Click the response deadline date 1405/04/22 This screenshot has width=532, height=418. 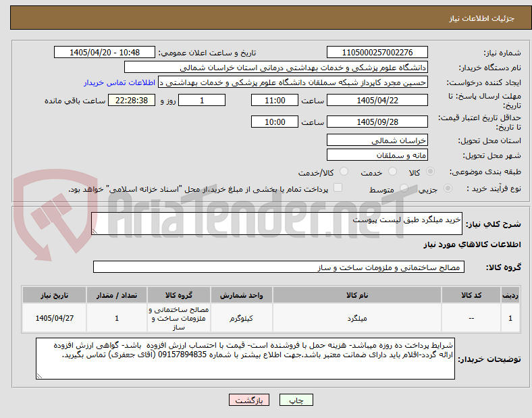[x=377, y=100]
